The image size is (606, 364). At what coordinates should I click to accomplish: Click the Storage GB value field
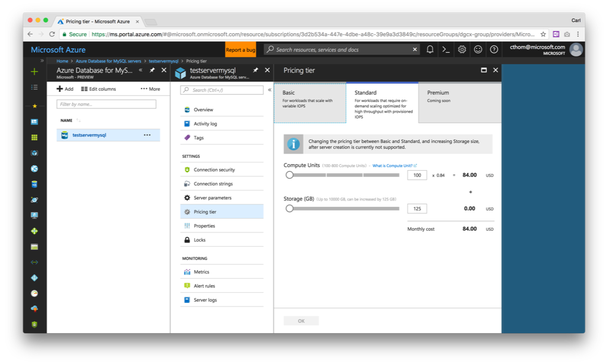pos(417,209)
